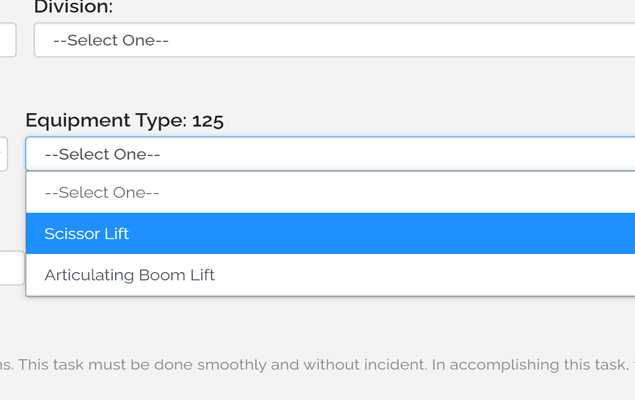Click the Division: field label
The width and height of the screenshot is (635, 400).
click(73, 7)
